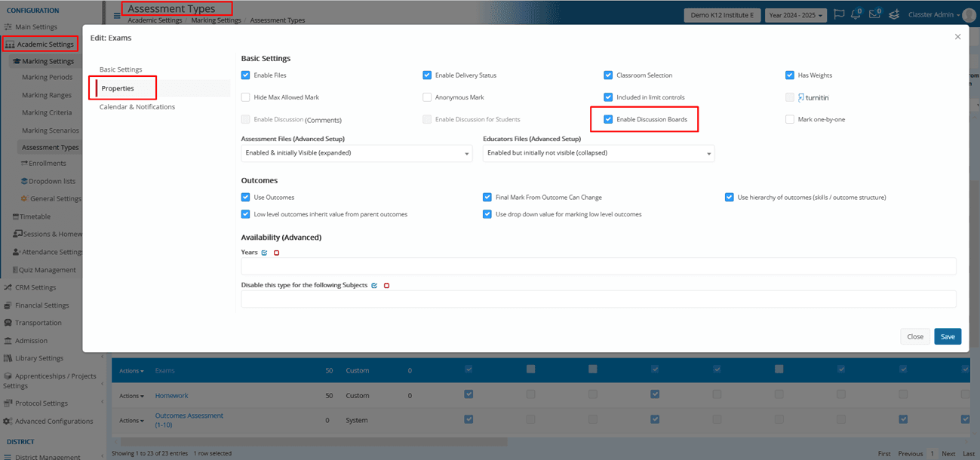Click select-all icon for Disable Subjects field
Viewport: 980px width, 460px height.
[374, 286]
